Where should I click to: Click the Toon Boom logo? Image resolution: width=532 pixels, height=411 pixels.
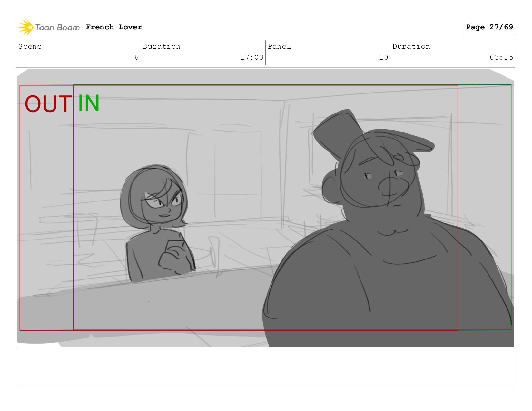pos(48,27)
